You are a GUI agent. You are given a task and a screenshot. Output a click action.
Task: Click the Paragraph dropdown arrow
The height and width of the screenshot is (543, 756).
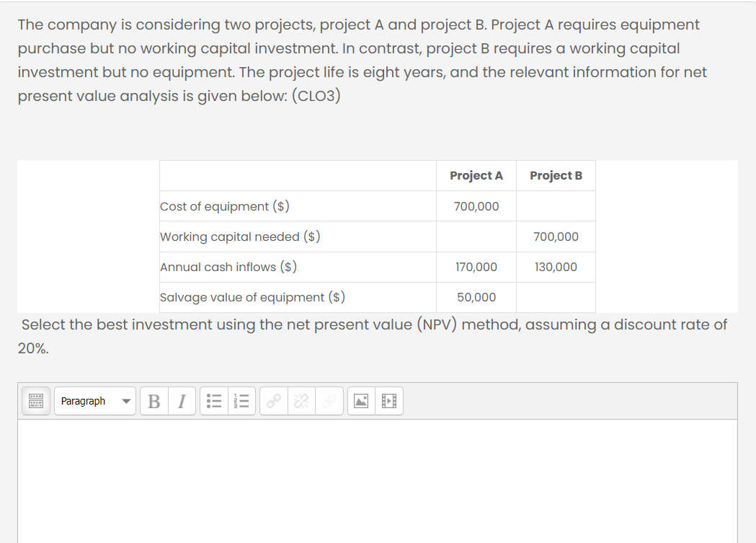pos(125,401)
